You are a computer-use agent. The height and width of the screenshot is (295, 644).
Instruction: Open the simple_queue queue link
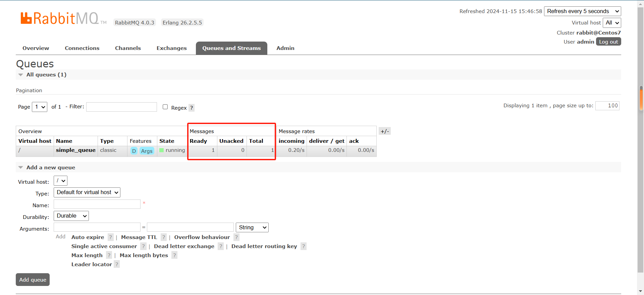[76, 150]
